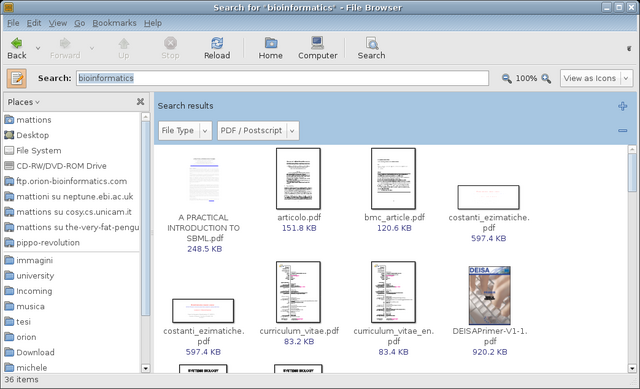Click the zoom in magnifier icon
Viewport: 640px width, 389px height.
click(546, 78)
